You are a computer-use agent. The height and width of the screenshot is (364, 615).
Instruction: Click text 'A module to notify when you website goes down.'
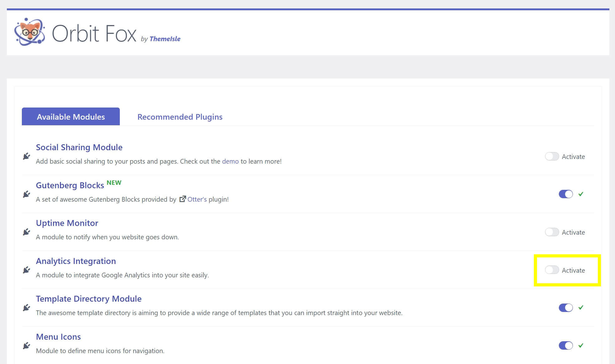click(x=107, y=237)
